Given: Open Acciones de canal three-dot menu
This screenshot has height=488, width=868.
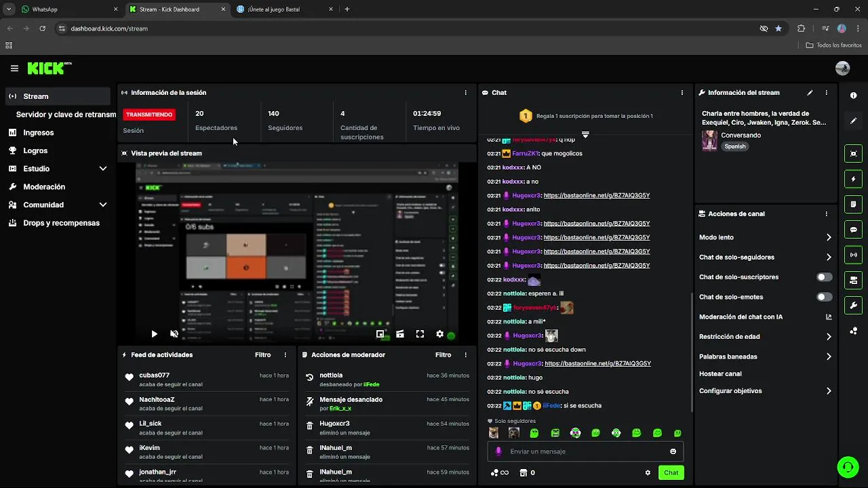Looking at the screenshot, I should coord(826,214).
